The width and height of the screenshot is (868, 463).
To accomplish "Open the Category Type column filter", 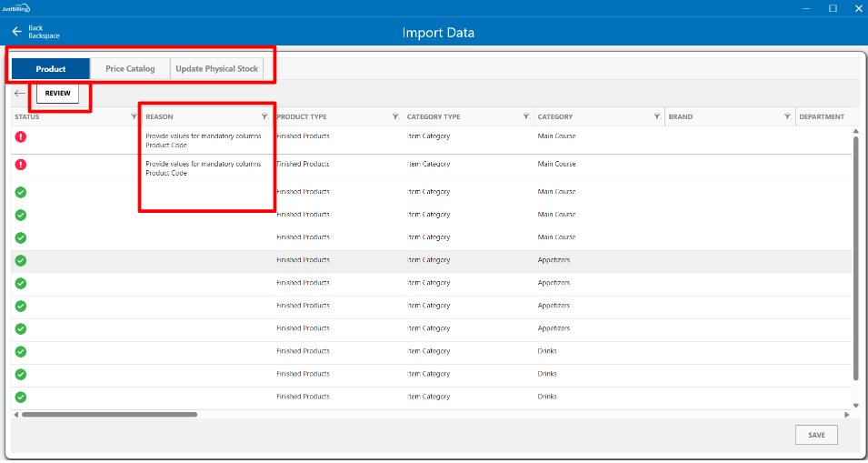I will (526, 116).
